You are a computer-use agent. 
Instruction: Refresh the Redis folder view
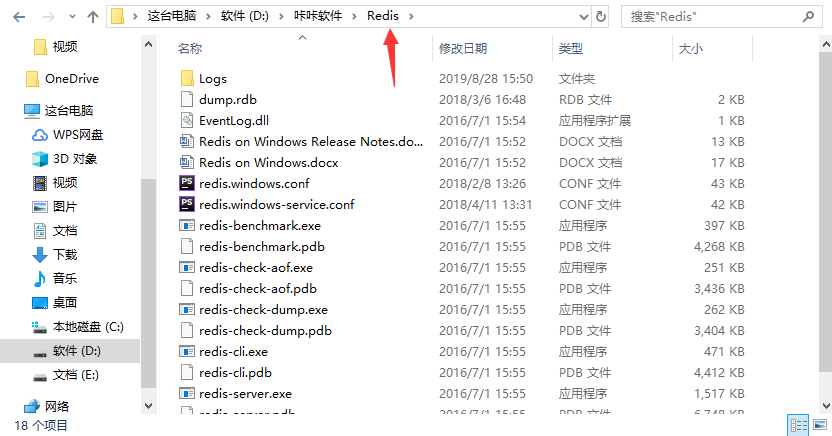tap(601, 16)
